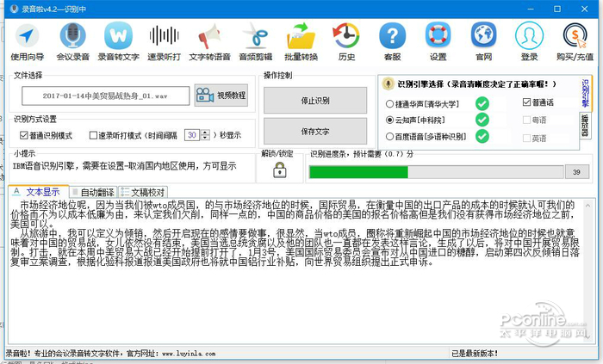
Task: Open 客服 help question icon
Action: point(392,41)
